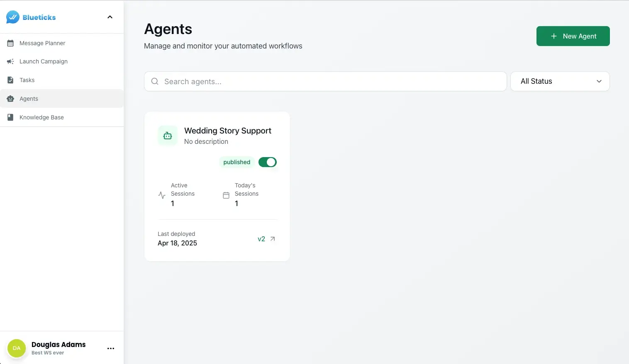
Task: Open the Knowledge Base section
Action: click(41, 117)
